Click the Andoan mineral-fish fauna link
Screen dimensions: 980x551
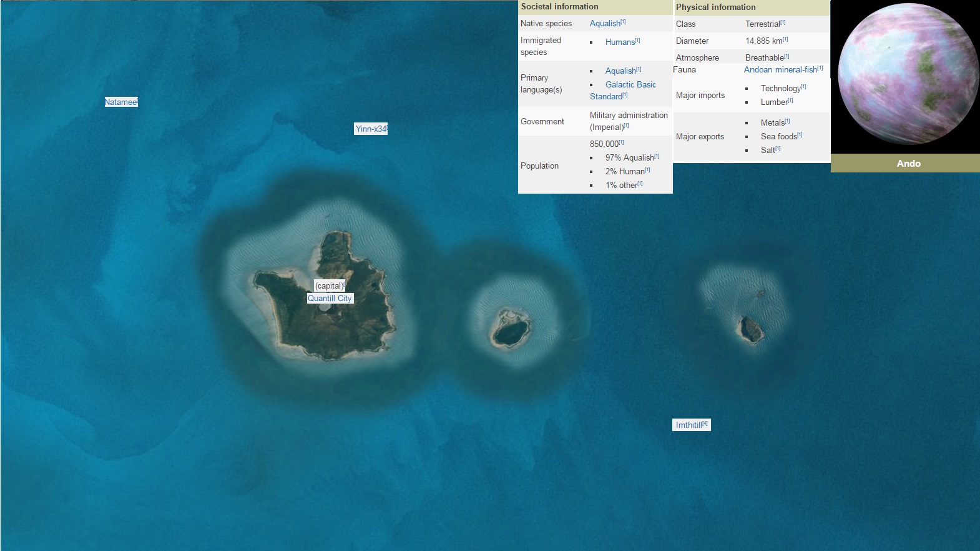click(780, 70)
